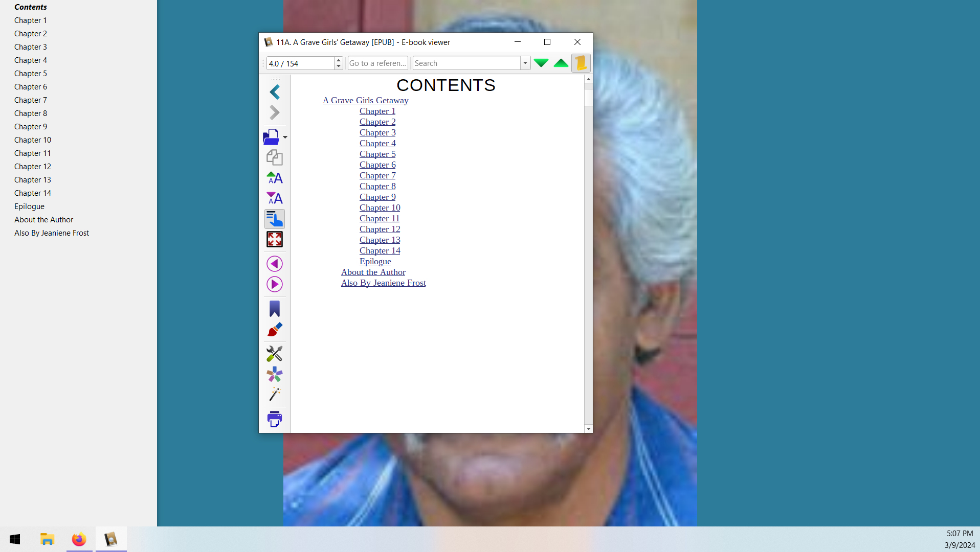Open the dropdown arrow beside Open ebook
Screen dimensions: 980x552
pyautogui.click(x=285, y=137)
